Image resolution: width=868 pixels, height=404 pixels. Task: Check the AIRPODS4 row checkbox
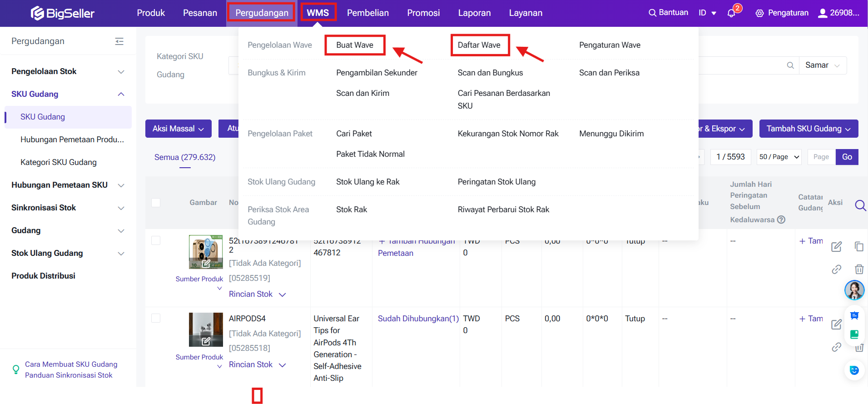coord(156,318)
